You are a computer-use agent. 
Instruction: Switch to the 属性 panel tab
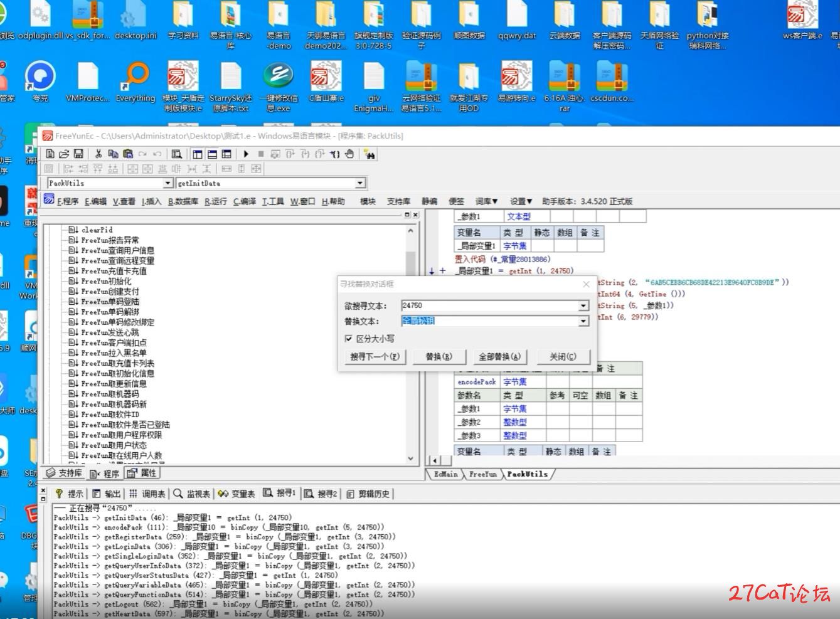coord(142,473)
